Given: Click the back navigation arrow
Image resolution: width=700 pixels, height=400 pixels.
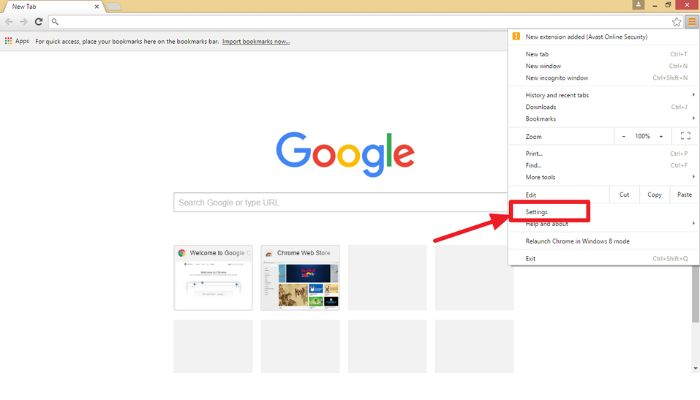Looking at the screenshot, I should [8, 21].
